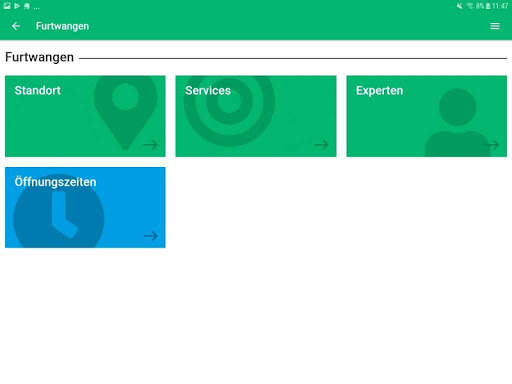Tap the image notification icon in status bar
512x384 pixels.
point(7,6)
